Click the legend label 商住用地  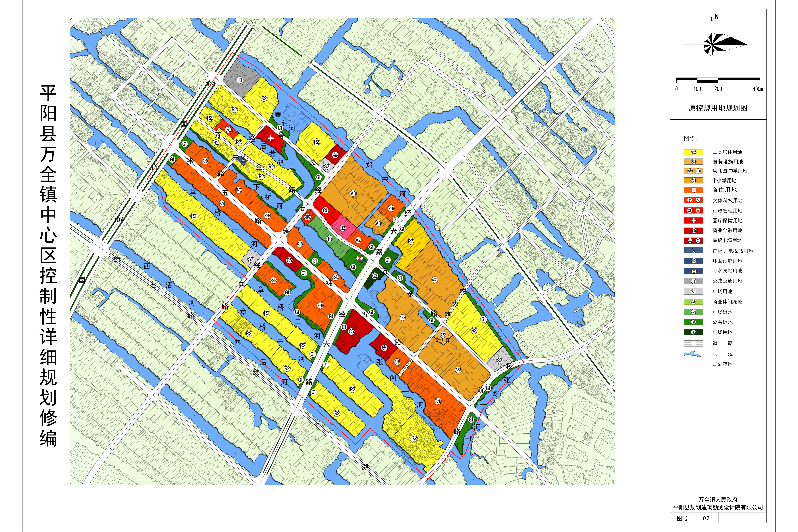724,190
